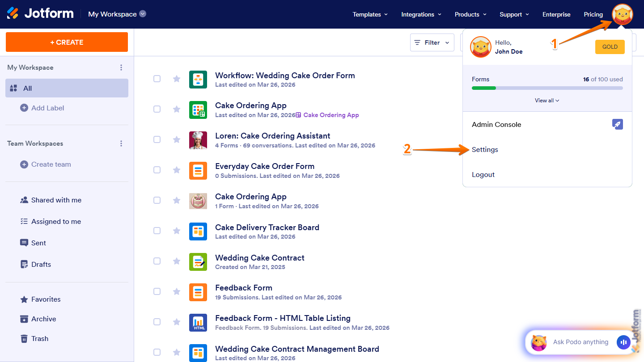
Task: Tick Wedding Cake Contract Management Board checkbox
Action: coord(157,352)
